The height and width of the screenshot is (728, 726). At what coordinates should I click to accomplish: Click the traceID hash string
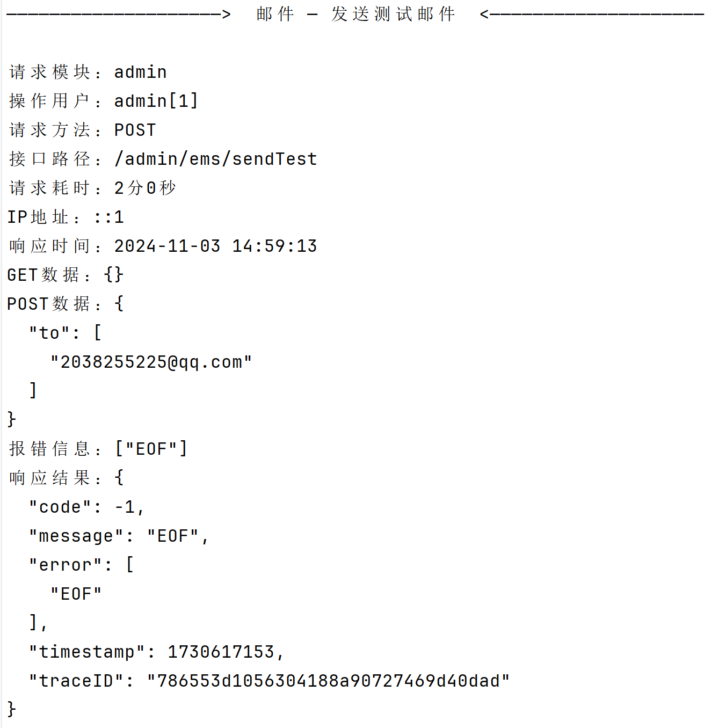(x=328, y=681)
